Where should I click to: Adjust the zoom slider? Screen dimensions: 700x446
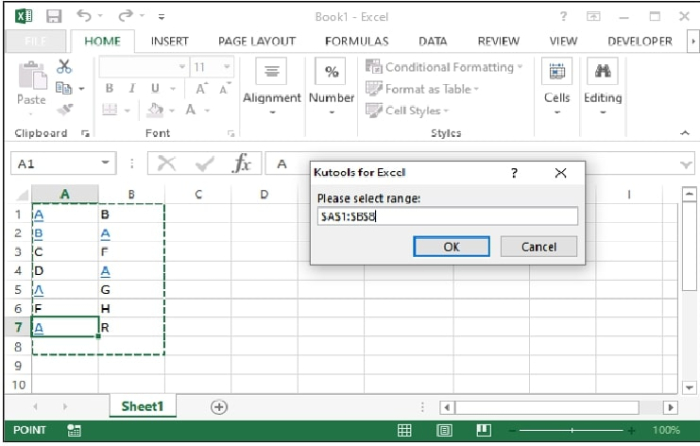[571, 431]
